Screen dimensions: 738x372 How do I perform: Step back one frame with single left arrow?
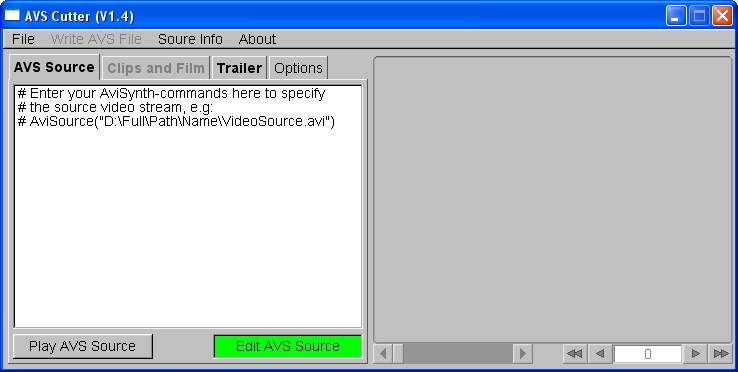[600, 353]
